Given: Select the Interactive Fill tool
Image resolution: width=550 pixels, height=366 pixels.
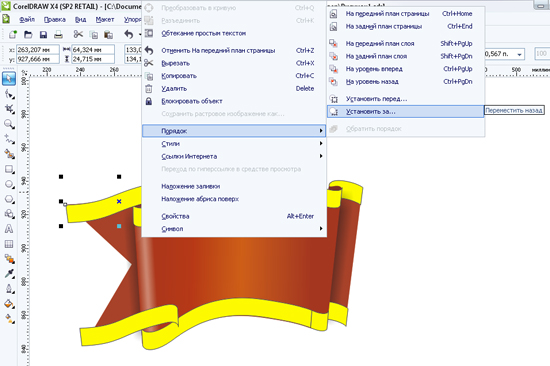Looking at the screenshot, I should tap(9, 319).
